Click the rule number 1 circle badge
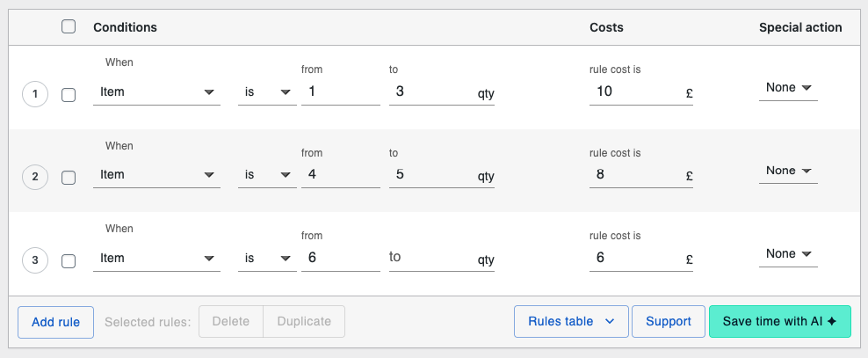This screenshot has width=868, height=358. point(34,94)
